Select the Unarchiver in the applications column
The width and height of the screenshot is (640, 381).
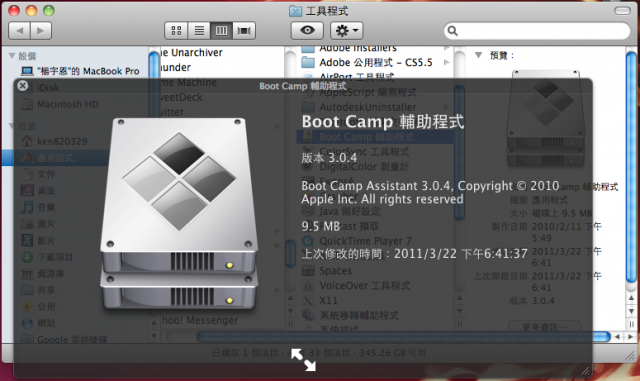(191, 53)
